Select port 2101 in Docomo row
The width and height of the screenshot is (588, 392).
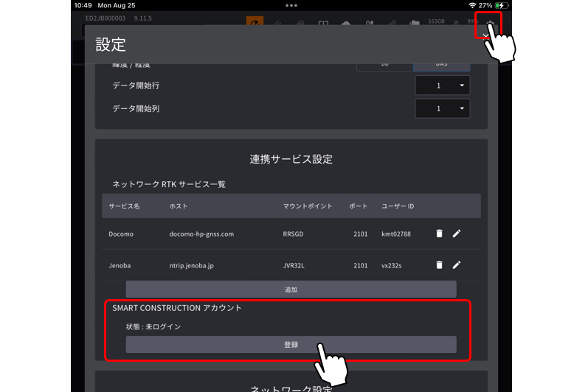point(360,234)
